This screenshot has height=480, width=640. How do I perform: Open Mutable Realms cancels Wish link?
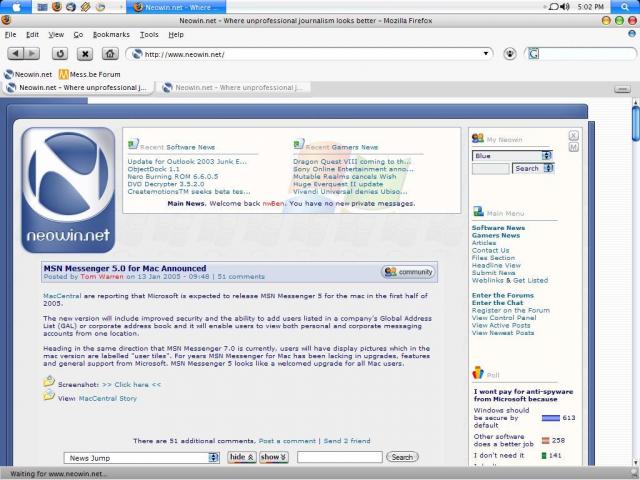[344, 176]
